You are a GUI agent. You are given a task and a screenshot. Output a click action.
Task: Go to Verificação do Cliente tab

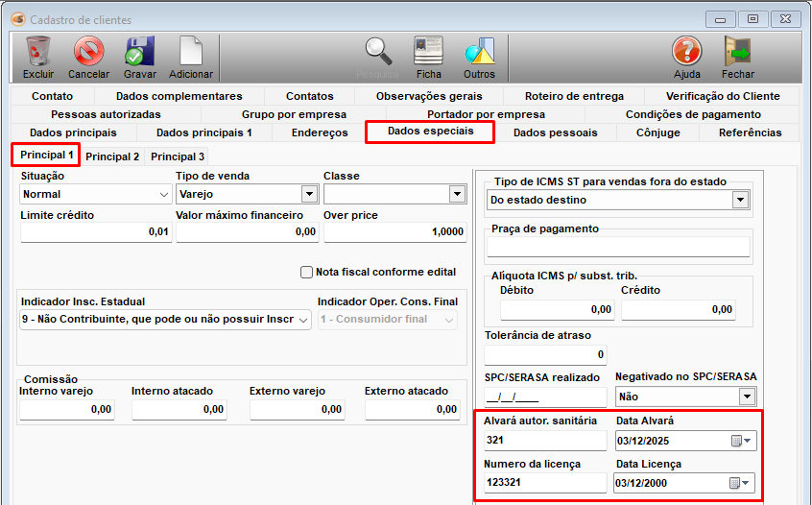(723, 96)
